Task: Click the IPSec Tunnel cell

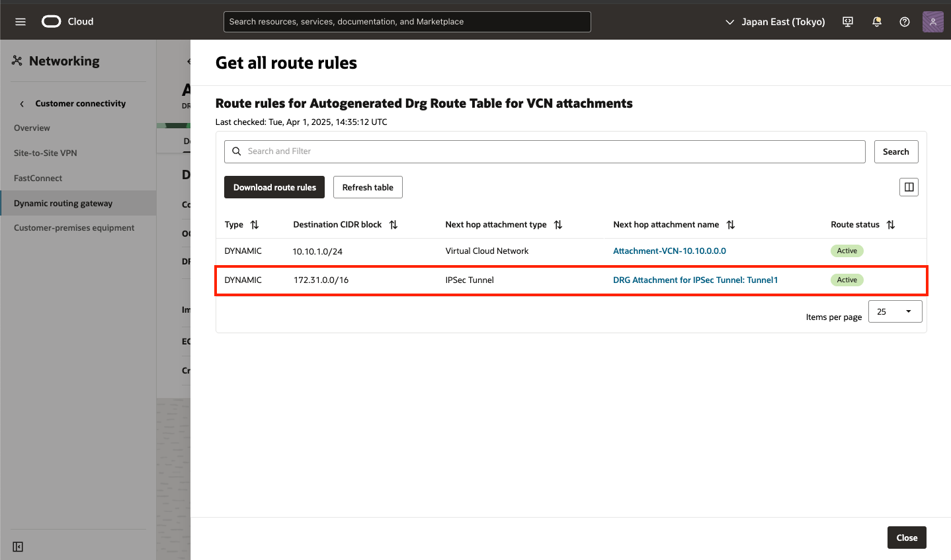Action: 470,280
